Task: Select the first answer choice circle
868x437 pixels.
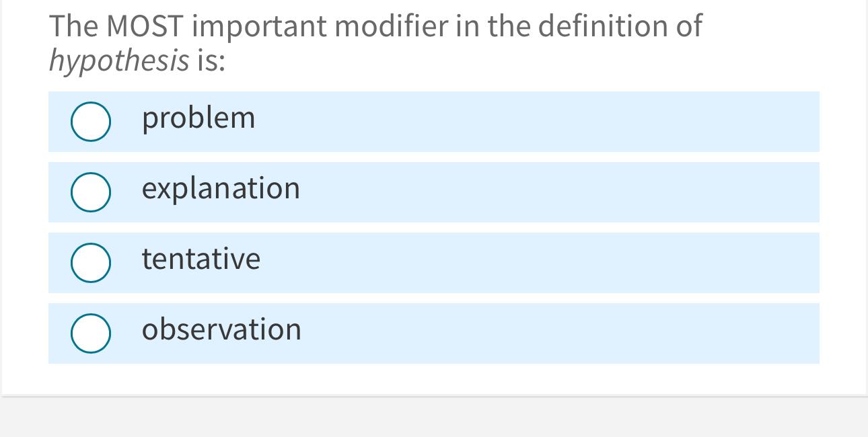Action: pos(91,122)
